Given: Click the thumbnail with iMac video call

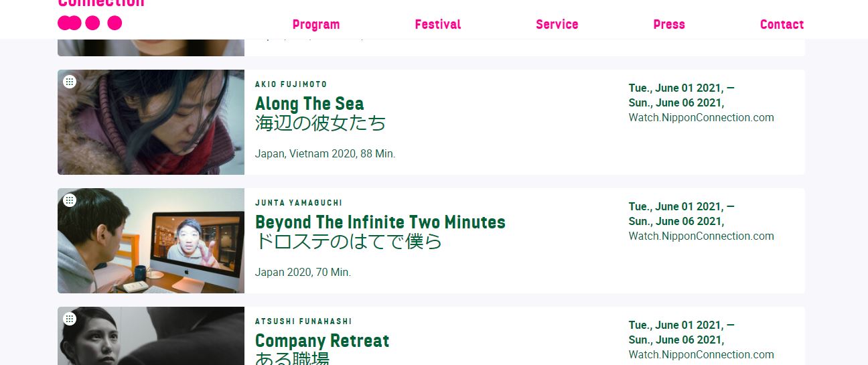Looking at the screenshot, I should 151,240.
